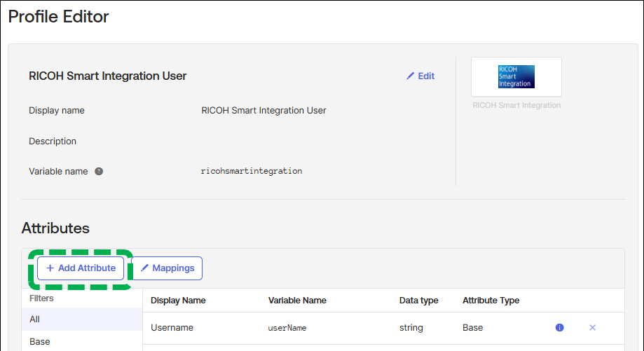This screenshot has height=351, width=644.
Task: Select the Base filter
Action: [39, 341]
